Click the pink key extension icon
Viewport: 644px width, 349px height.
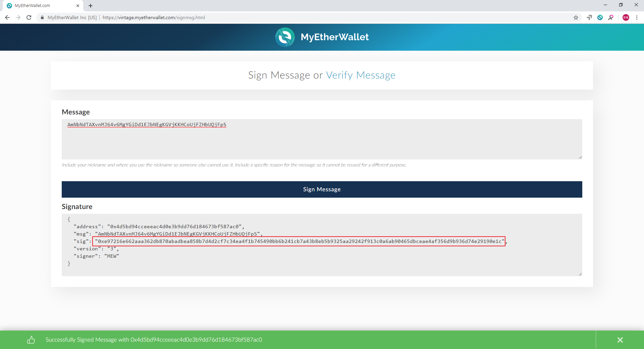tap(611, 17)
